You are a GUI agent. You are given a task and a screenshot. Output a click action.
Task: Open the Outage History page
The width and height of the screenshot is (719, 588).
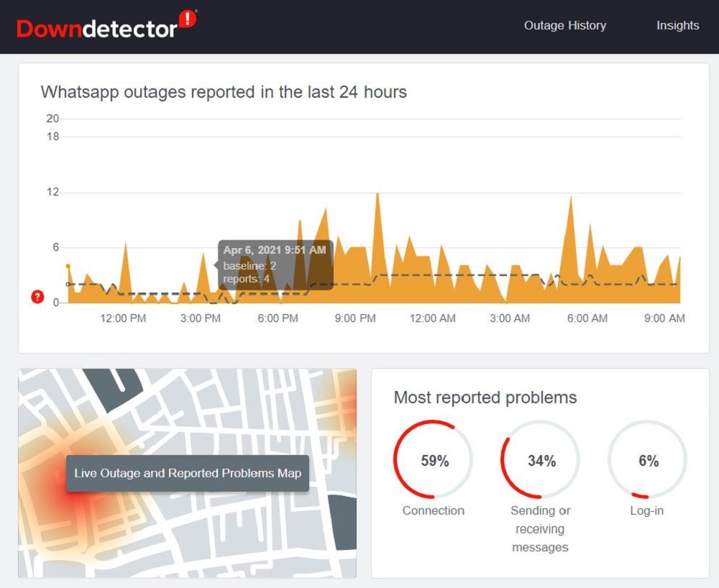[565, 25]
